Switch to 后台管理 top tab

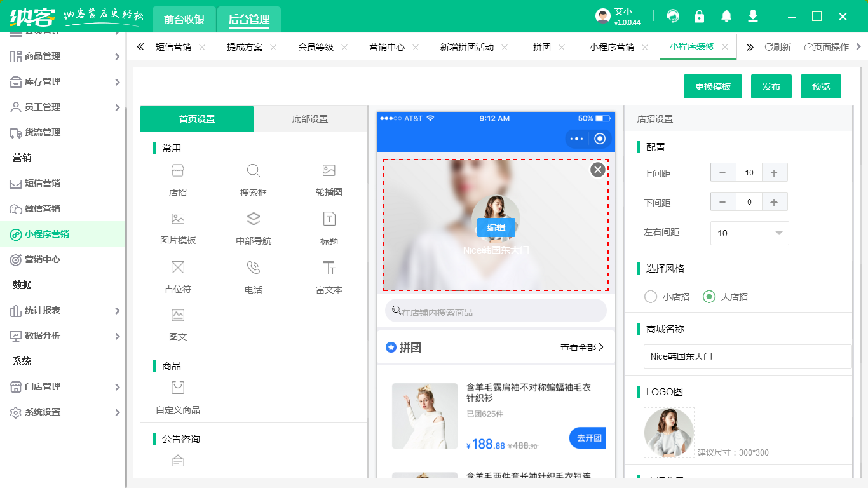click(249, 19)
